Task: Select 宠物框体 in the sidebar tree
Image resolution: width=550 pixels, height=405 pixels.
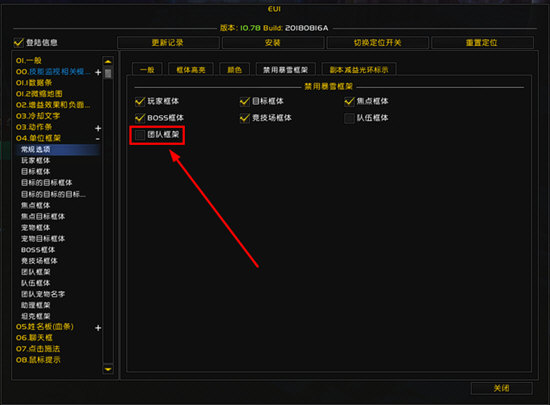Action: tap(35, 228)
